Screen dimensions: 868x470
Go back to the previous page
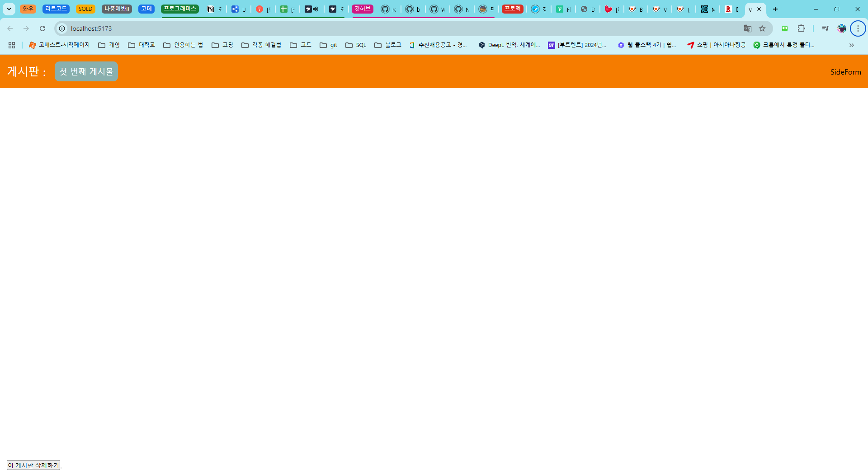coord(10,28)
